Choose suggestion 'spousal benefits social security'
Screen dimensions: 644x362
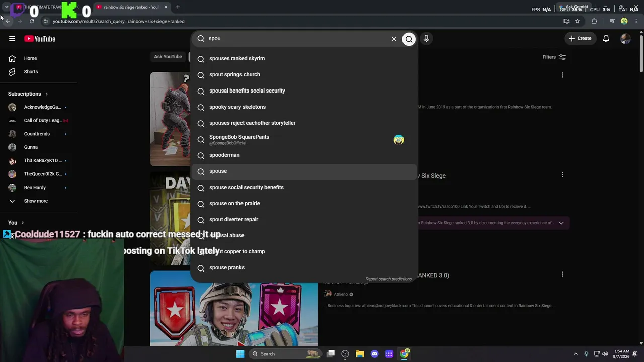[x=304, y=90]
